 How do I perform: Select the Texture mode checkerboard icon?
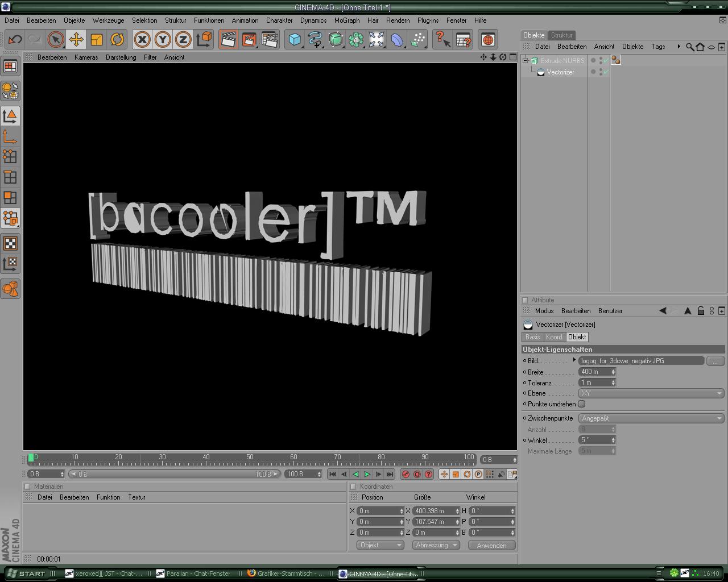(x=10, y=243)
